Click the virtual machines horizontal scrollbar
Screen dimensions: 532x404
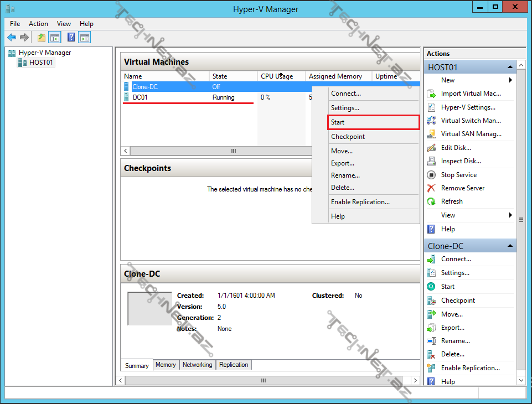(233, 151)
